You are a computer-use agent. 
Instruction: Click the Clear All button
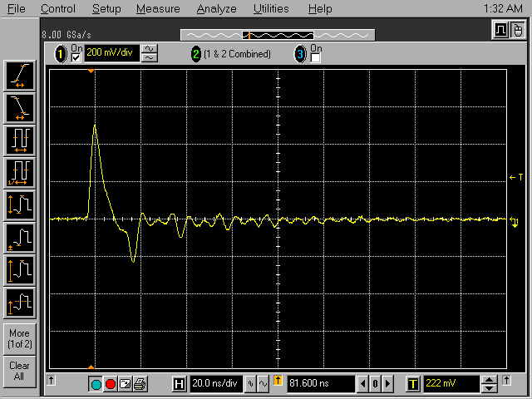click(x=20, y=372)
